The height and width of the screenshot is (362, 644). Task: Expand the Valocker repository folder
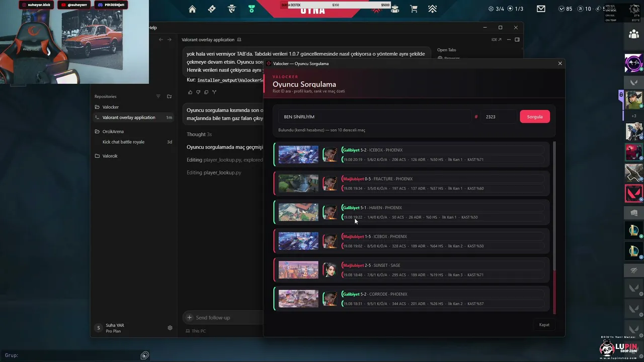tap(110, 107)
